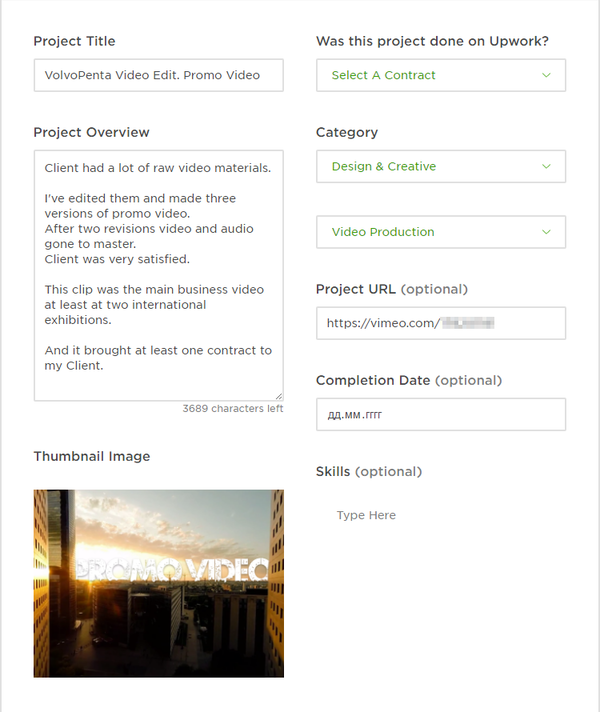
Task: Select the Completion Date field
Action: [440, 414]
